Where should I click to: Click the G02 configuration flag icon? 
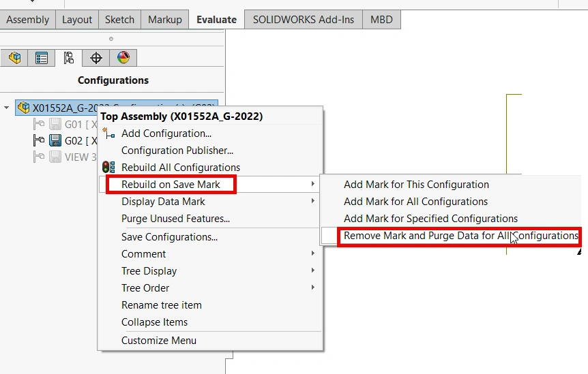tap(39, 140)
